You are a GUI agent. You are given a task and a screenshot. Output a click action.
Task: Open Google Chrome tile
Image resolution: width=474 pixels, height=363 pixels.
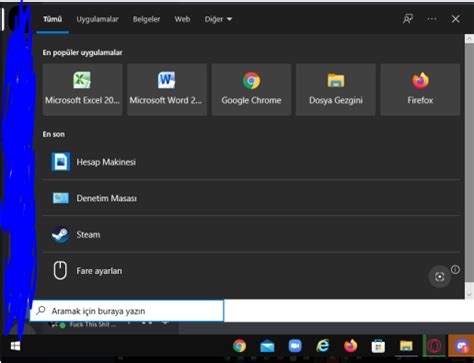(x=251, y=90)
